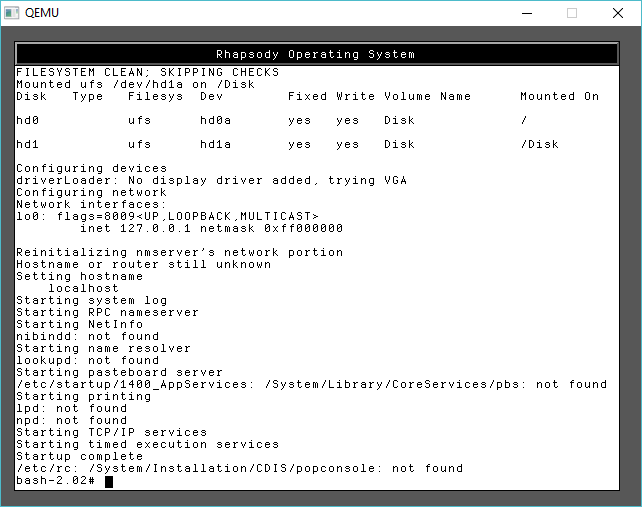Click the Volume Name column header
Image resolution: width=642 pixels, height=507 pixels.
427,96
